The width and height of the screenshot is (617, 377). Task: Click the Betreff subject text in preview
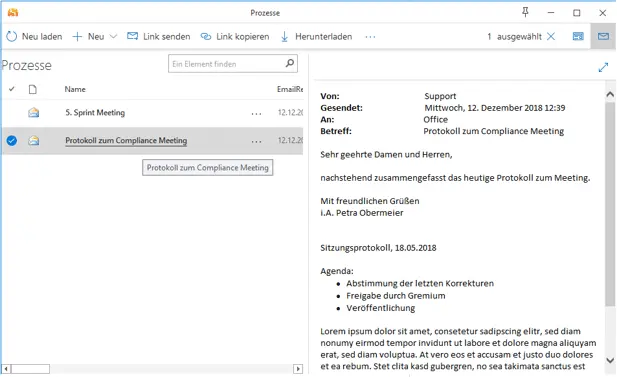coord(493,131)
